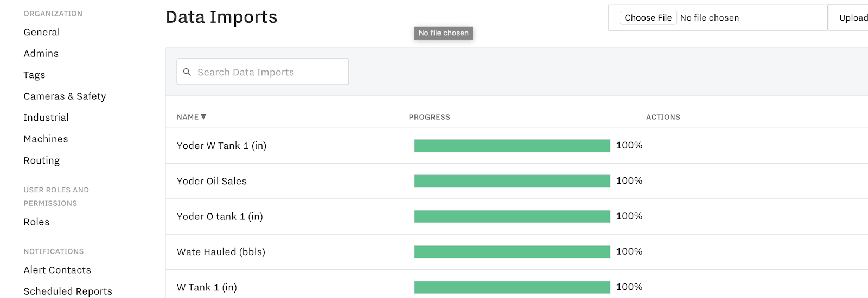This screenshot has height=298, width=868.
Task: Go to the Tags section
Action: click(34, 75)
